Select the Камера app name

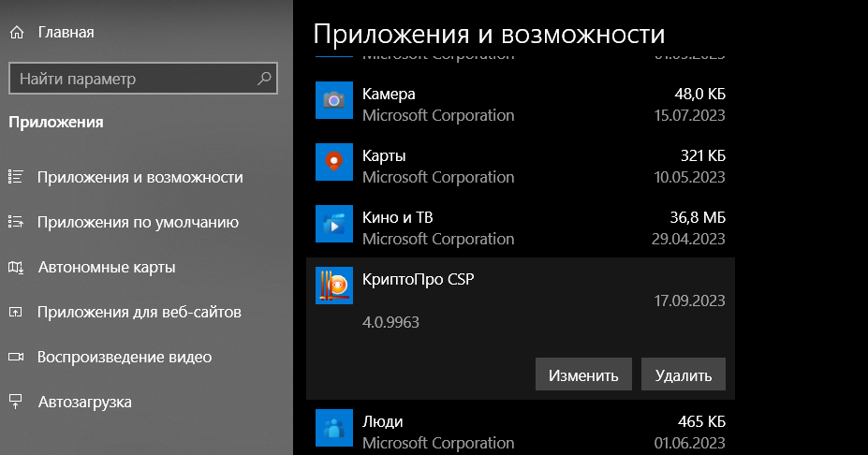(x=389, y=95)
